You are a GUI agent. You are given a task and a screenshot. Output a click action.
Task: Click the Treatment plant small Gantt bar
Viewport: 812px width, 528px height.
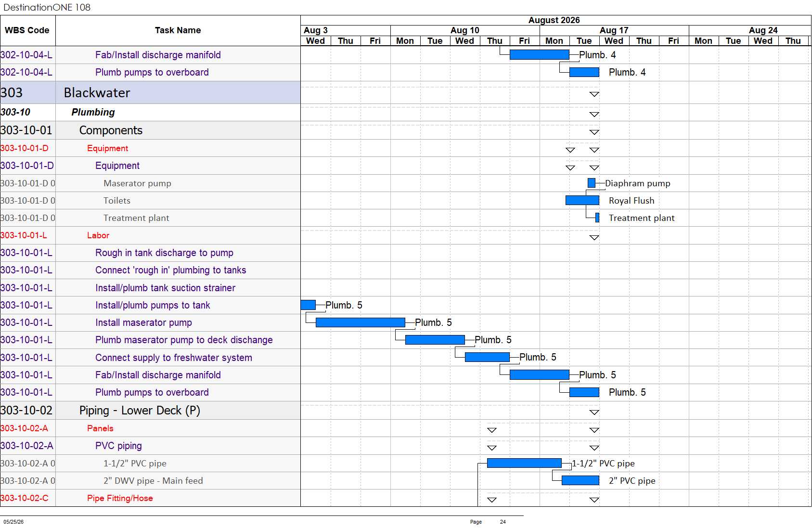pos(597,218)
